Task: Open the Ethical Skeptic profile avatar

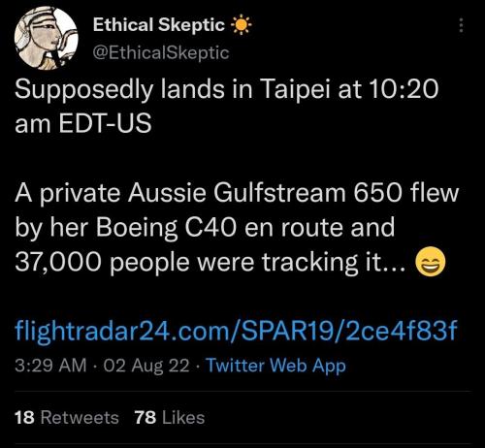Action: 47,38
